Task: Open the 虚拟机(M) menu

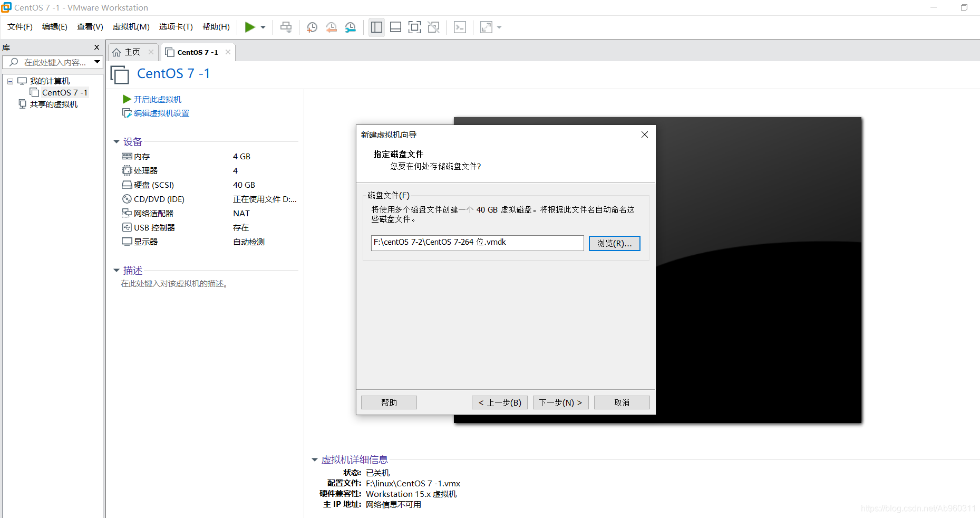Action: tap(131, 27)
